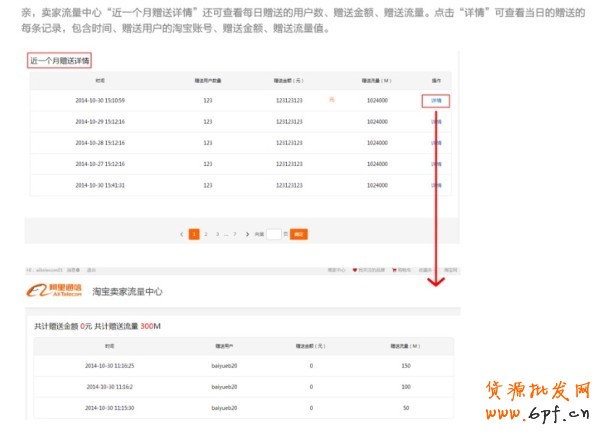Screen dimensions: 600x435
Task: Go to page 2 in pagination
Action: (206, 233)
